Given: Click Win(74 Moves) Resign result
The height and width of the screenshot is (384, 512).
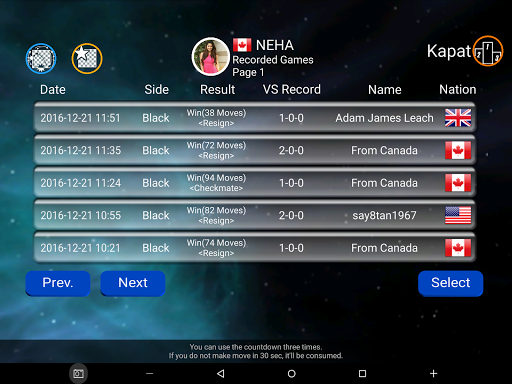Looking at the screenshot, I should pyautogui.click(x=216, y=248).
